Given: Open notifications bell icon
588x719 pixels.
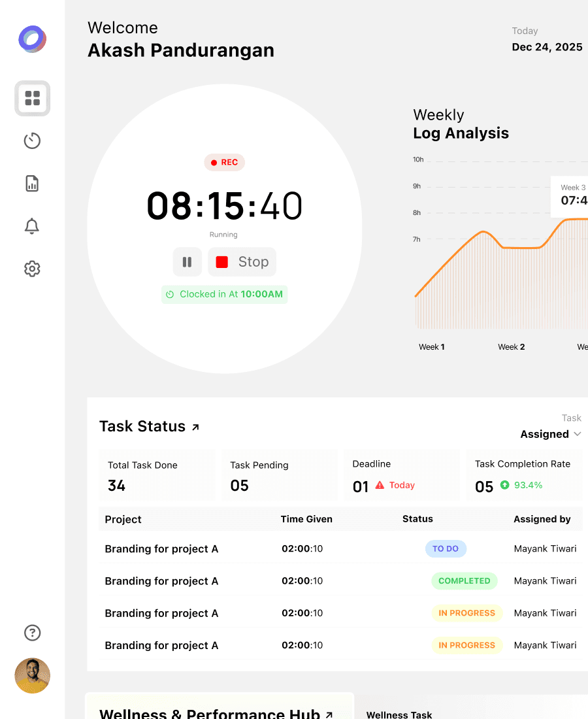Looking at the screenshot, I should tap(32, 226).
